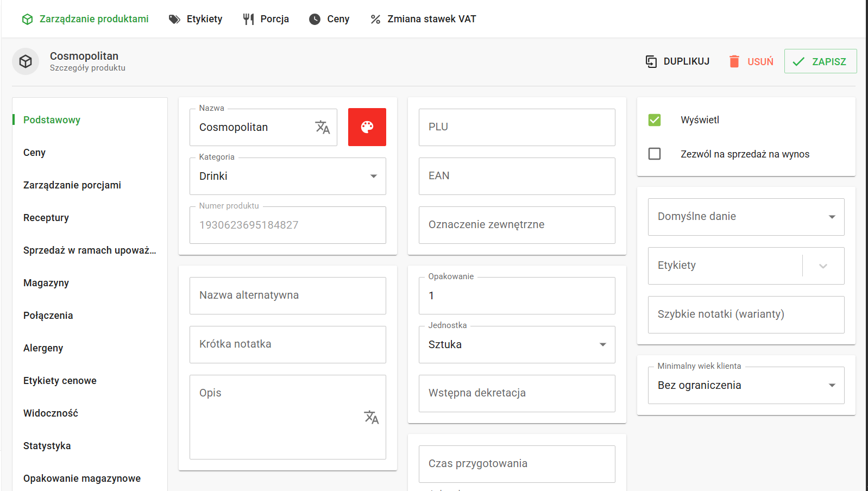Uncheck the Wyświetl checkbox
The width and height of the screenshot is (868, 491).
pos(655,120)
